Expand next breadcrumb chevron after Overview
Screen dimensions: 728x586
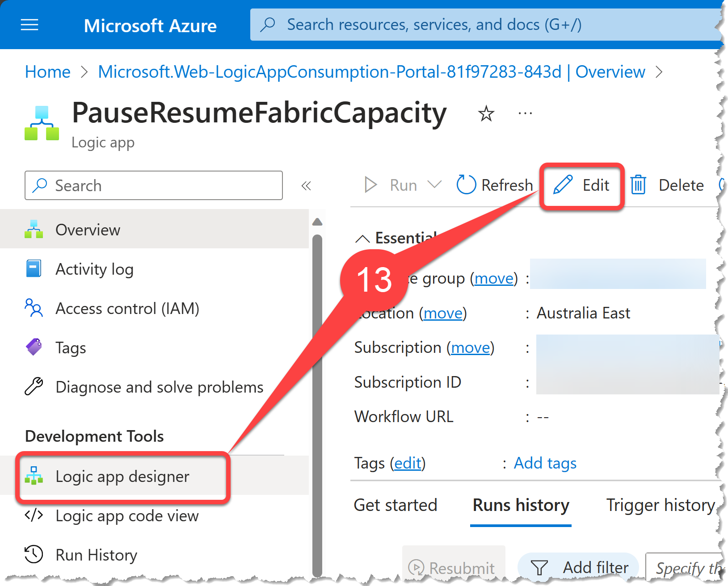tap(659, 72)
